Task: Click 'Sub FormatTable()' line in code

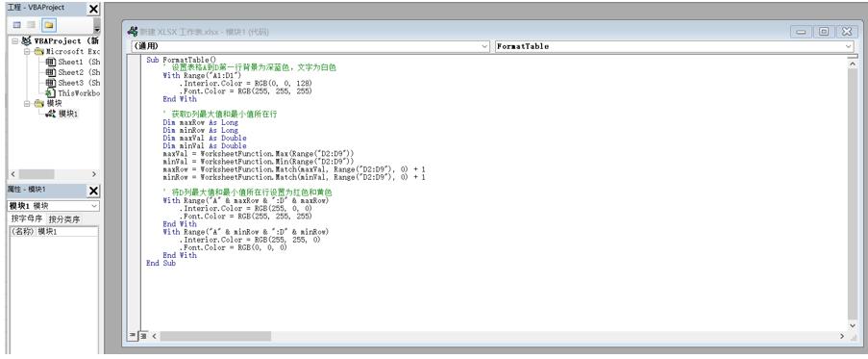Action: [x=182, y=60]
